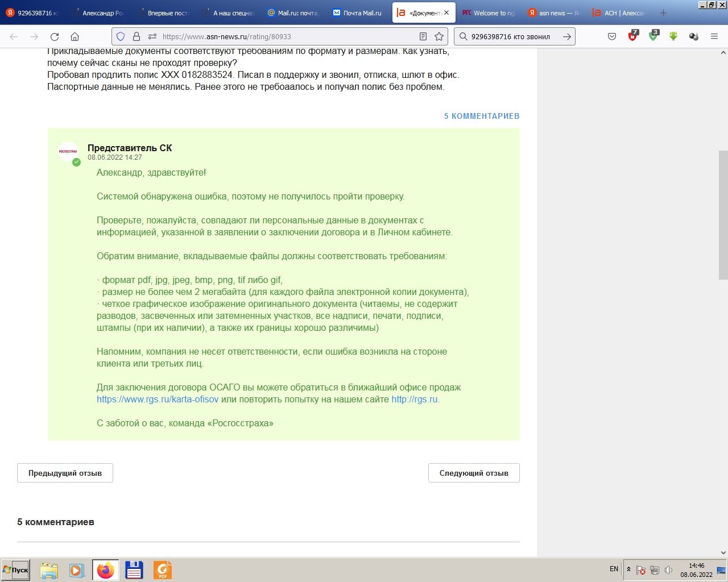
Task: Reload the current page
Action: point(55,36)
